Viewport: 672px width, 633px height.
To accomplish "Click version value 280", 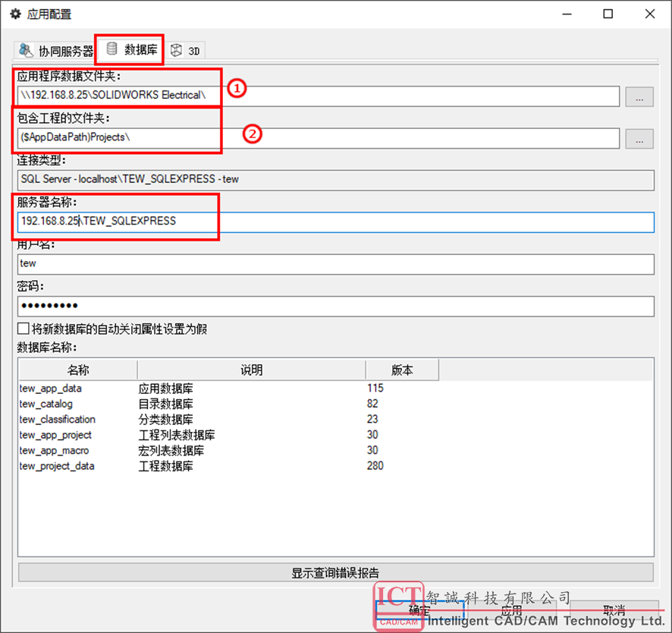I will [x=375, y=466].
